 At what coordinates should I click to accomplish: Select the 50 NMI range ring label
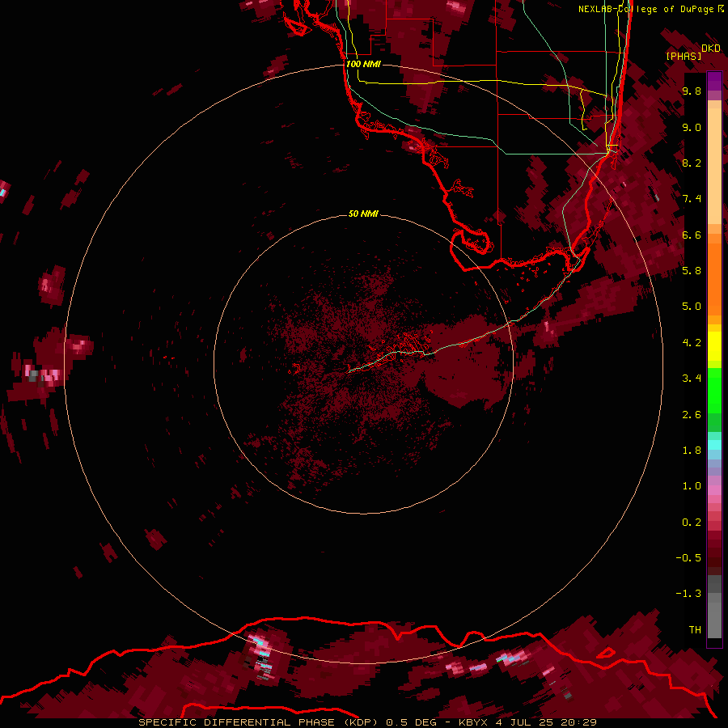(363, 214)
